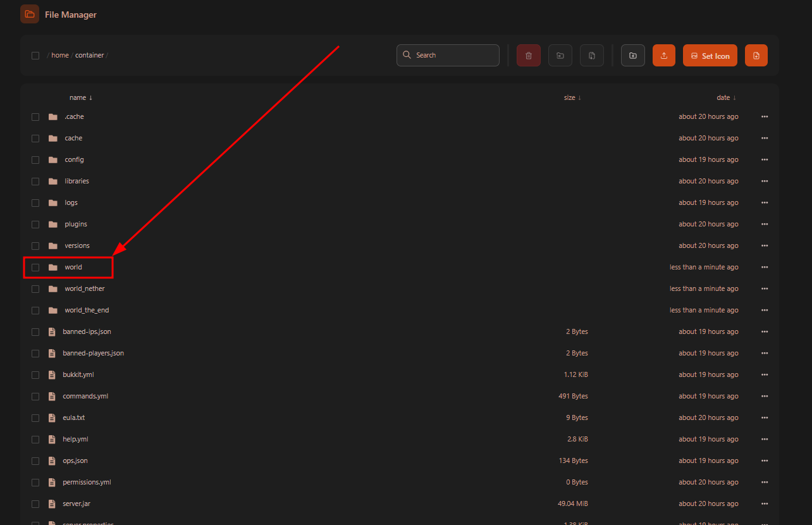812x525 pixels.
Task: Open the plugins folder icon
Action: pyautogui.click(x=53, y=224)
